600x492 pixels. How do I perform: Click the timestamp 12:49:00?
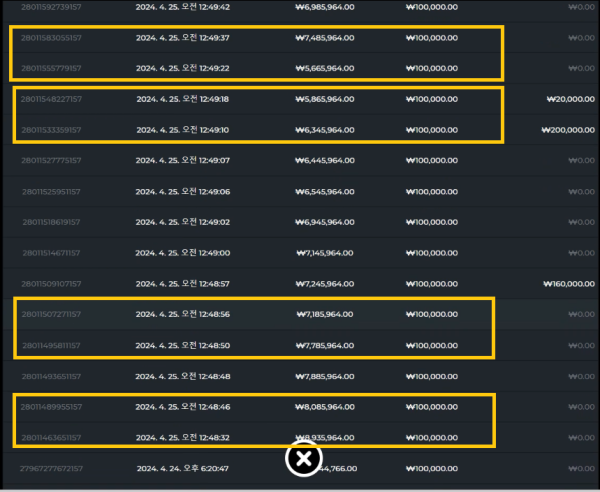point(214,253)
